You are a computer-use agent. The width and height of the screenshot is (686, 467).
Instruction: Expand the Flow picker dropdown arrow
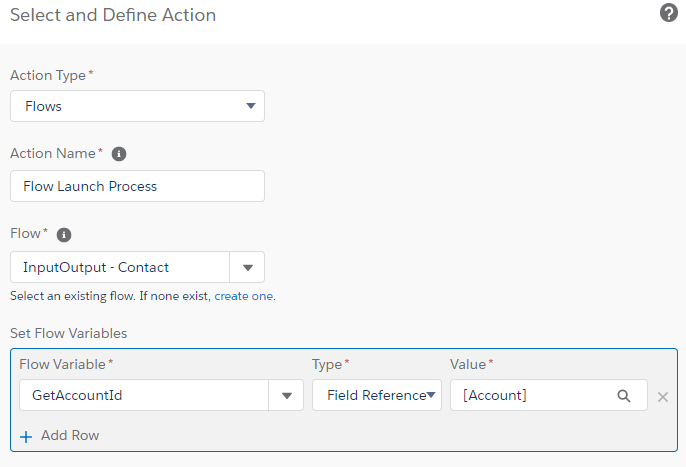[x=248, y=267]
